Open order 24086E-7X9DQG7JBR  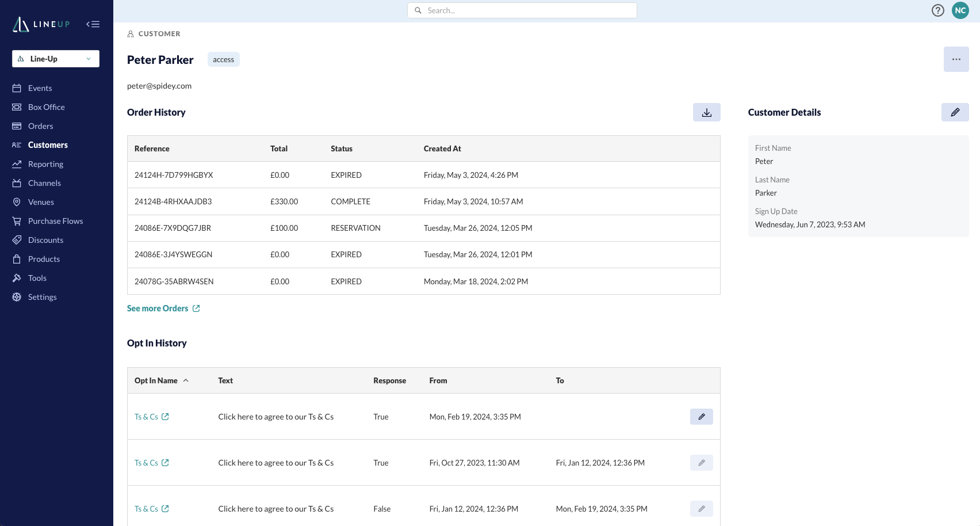coord(173,228)
